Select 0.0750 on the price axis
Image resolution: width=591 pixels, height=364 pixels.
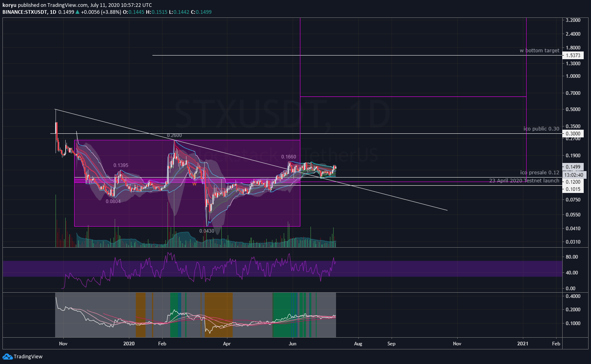point(573,200)
